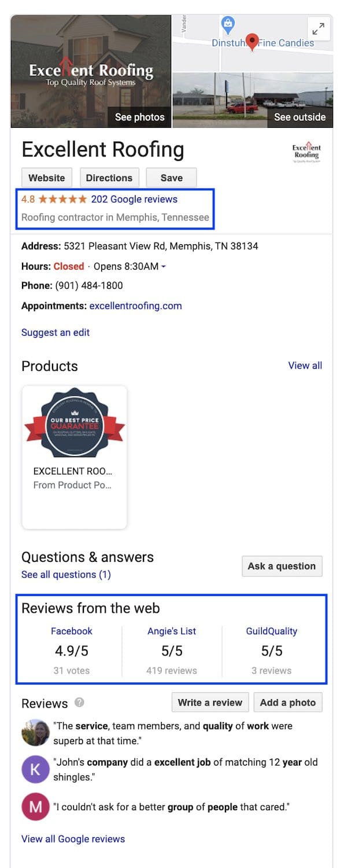Save Excellent Roofing with Save button
The height and width of the screenshot is (868, 344).
[171, 178]
